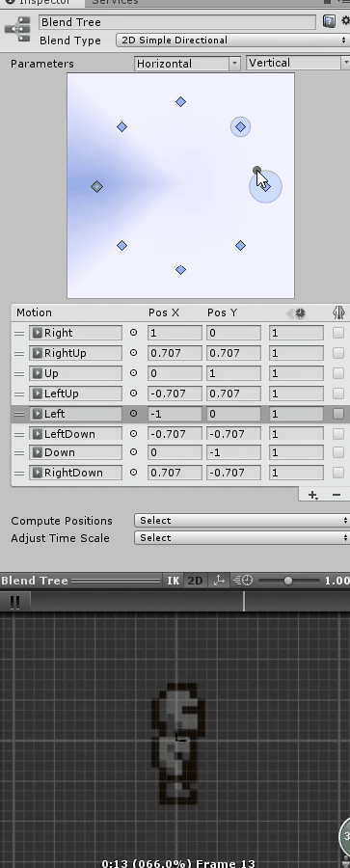
Task: Select the RightDown point in blend graph
Action: coord(240,245)
